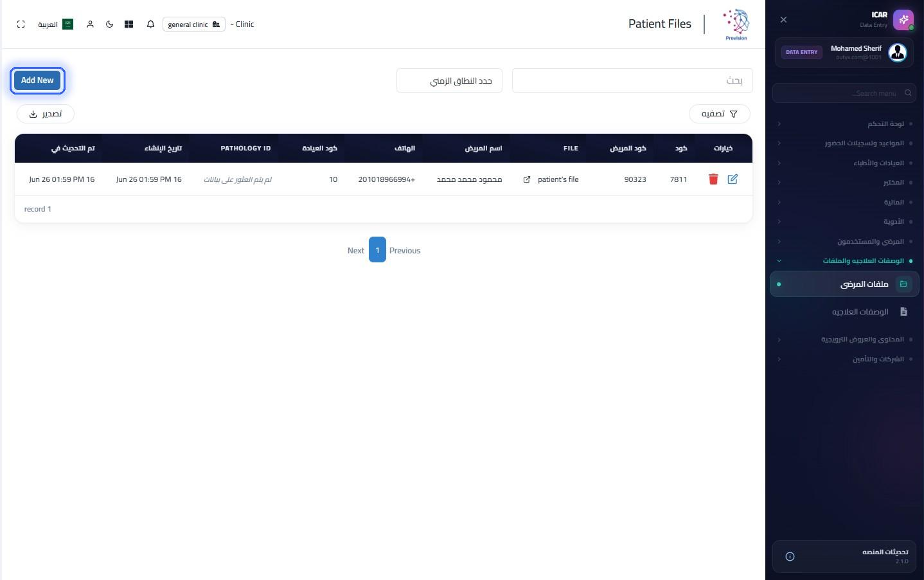
Task: Expand the المالية sidebar section
Action: tap(844, 202)
